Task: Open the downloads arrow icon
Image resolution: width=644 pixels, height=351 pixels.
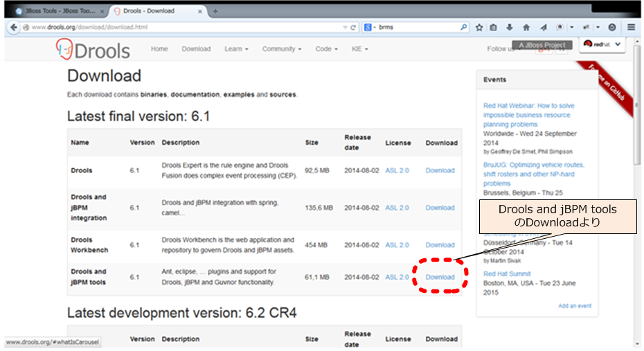Action: 509,28
